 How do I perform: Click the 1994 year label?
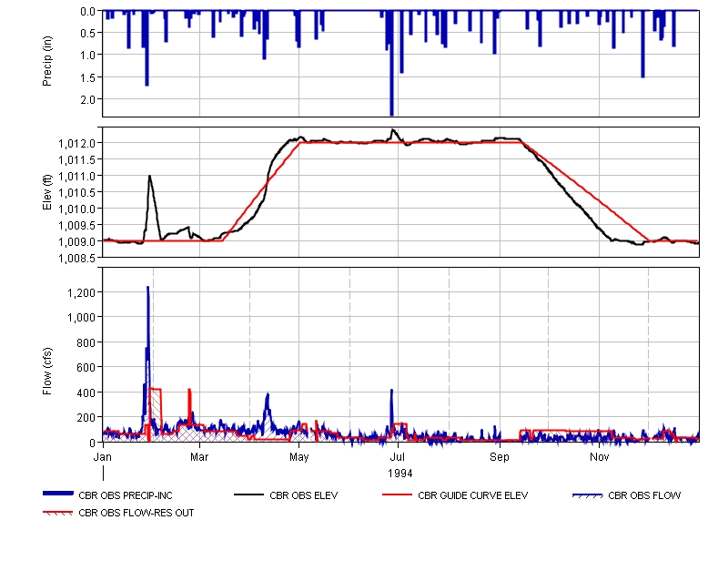400,473
